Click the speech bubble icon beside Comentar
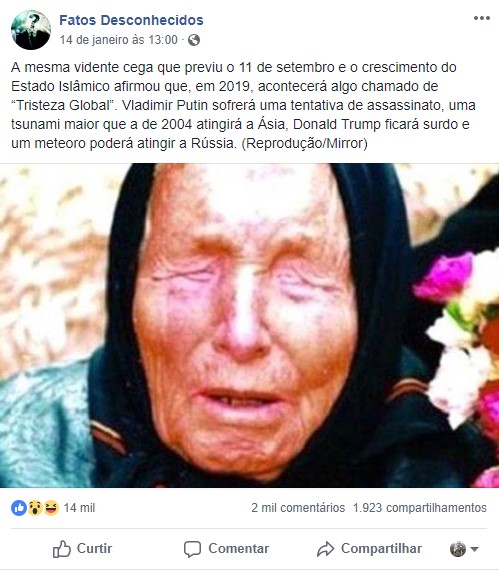 pyautogui.click(x=192, y=549)
